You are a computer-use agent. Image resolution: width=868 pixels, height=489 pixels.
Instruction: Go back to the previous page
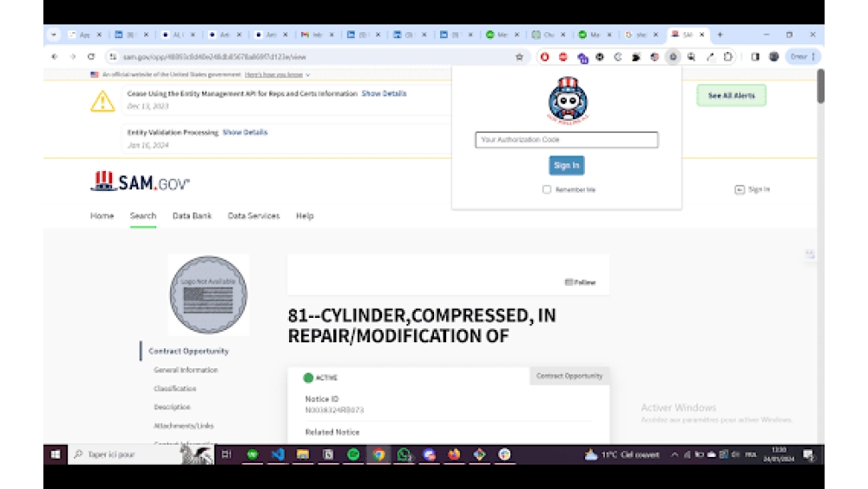(54, 56)
